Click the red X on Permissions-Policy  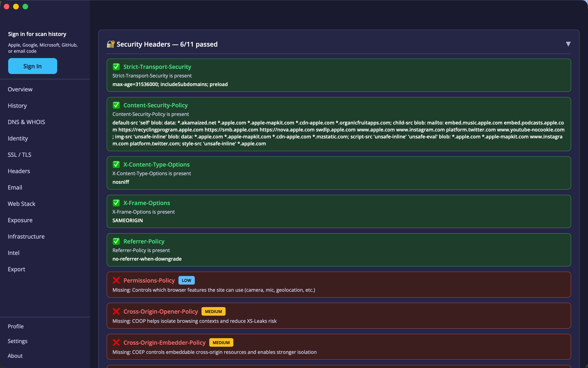pos(116,280)
